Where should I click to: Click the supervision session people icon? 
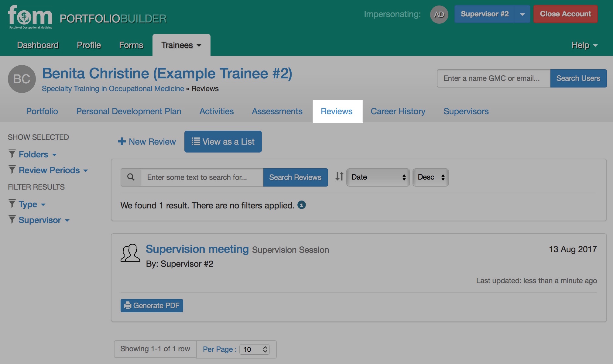pyautogui.click(x=130, y=253)
